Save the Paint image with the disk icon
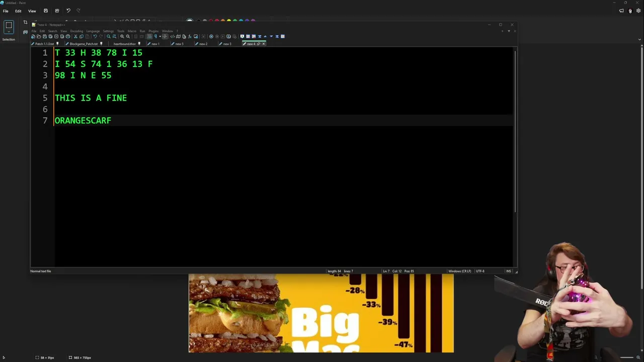This screenshot has height=362, width=644. pyautogui.click(x=46, y=11)
